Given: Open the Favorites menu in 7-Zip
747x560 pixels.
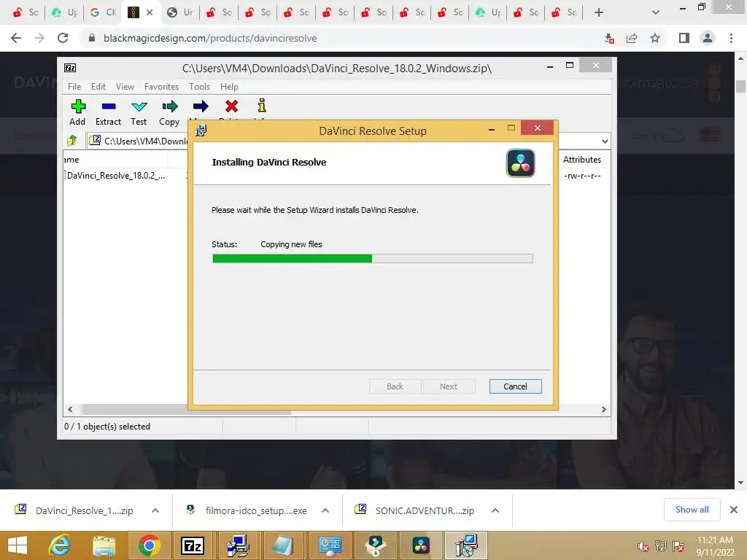Looking at the screenshot, I should (161, 87).
